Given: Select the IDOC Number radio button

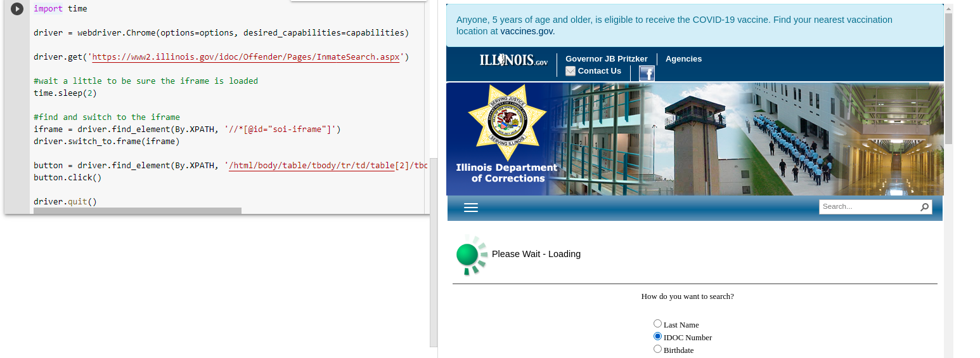Looking at the screenshot, I should [657, 336].
